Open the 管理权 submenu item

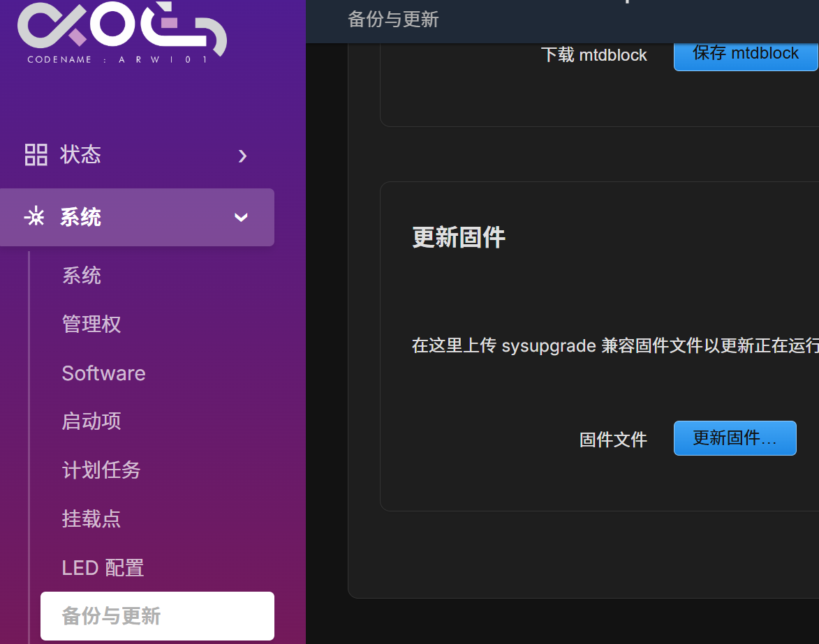[x=91, y=324]
